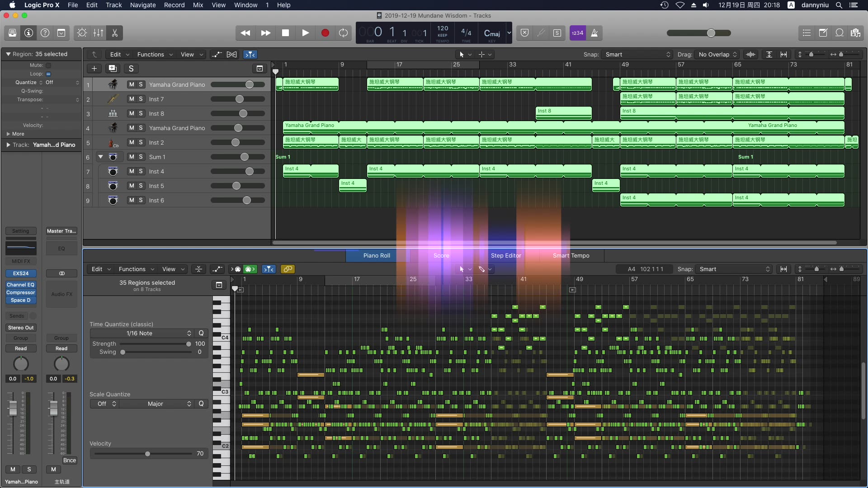Collapse the Sum 1 track stack
Image resolution: width=868 pixels, height=488 pixels.
[x=100, y=157]
